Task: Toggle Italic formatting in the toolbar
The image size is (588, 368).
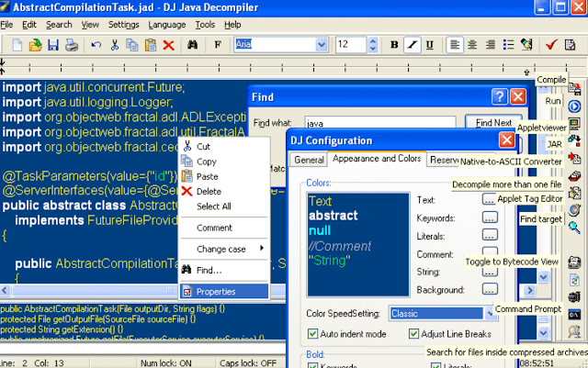Action: coord(413,45)
